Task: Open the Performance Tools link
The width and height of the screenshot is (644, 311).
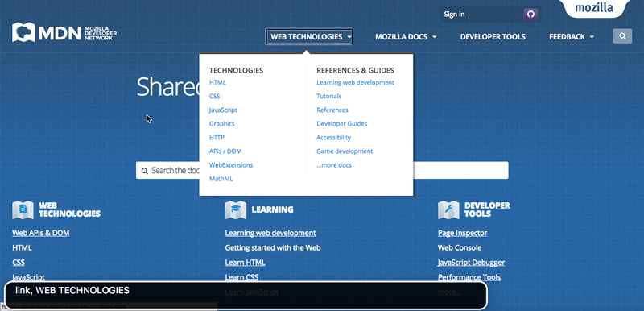Action: pyautogui.click(x=469, y=277)
